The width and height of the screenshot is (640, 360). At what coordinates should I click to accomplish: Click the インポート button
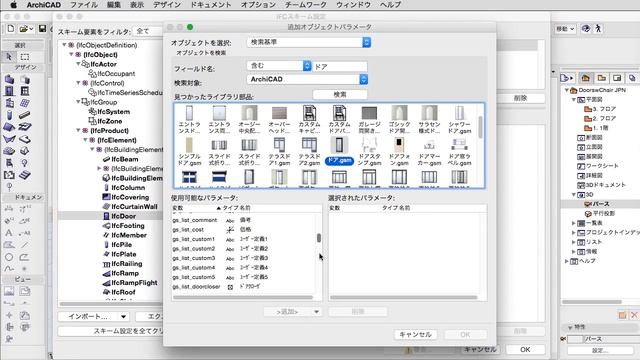pos(93,316)
